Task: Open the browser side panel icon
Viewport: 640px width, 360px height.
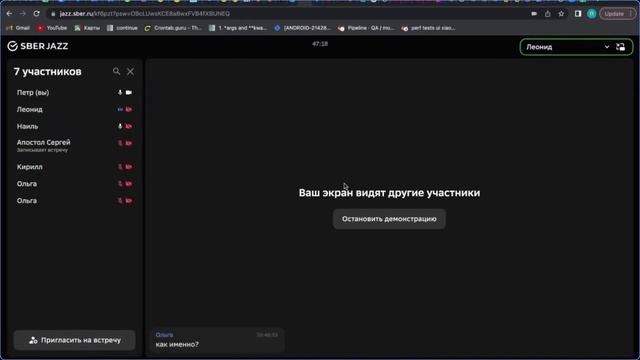Action: click(x=578, y=13)
